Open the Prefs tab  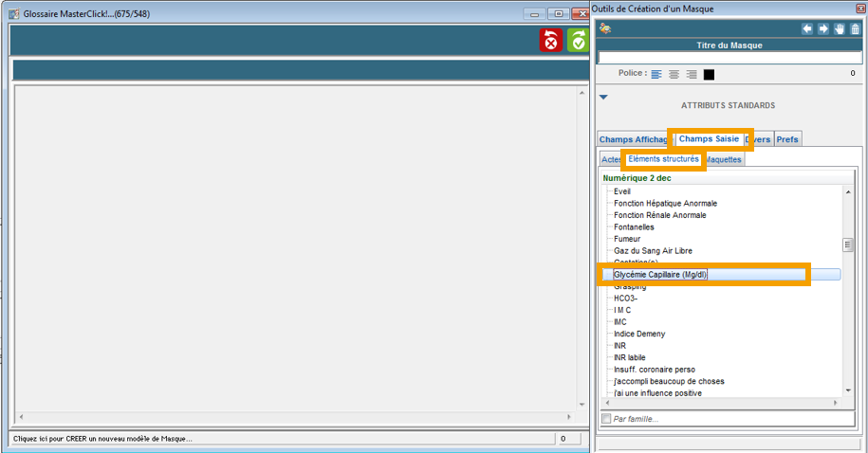787,139
